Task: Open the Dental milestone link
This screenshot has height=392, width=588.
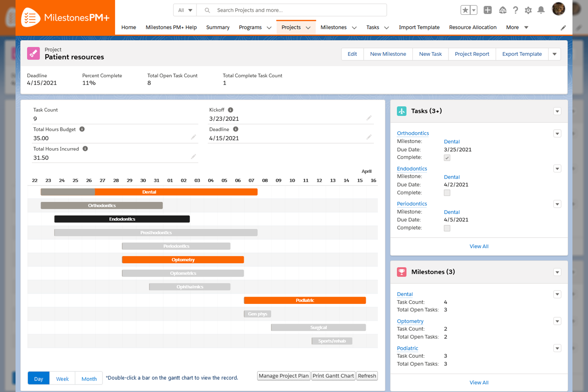Action: click(404, 294)
